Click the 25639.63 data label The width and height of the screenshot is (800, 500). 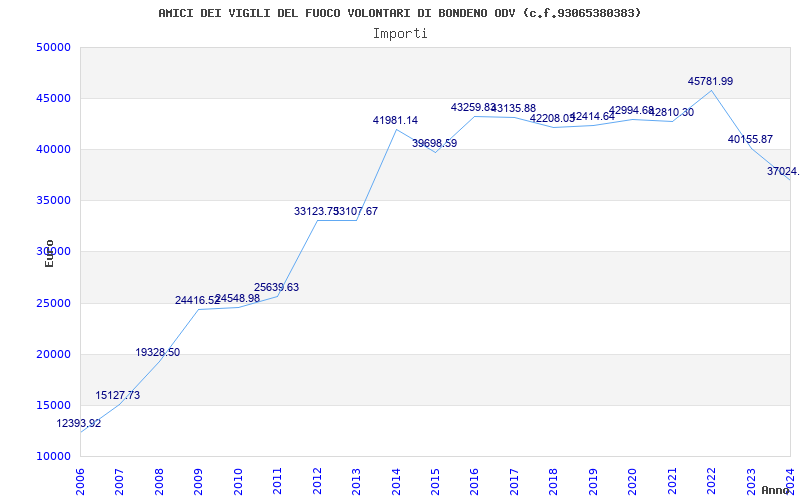(x=277, y=287)
